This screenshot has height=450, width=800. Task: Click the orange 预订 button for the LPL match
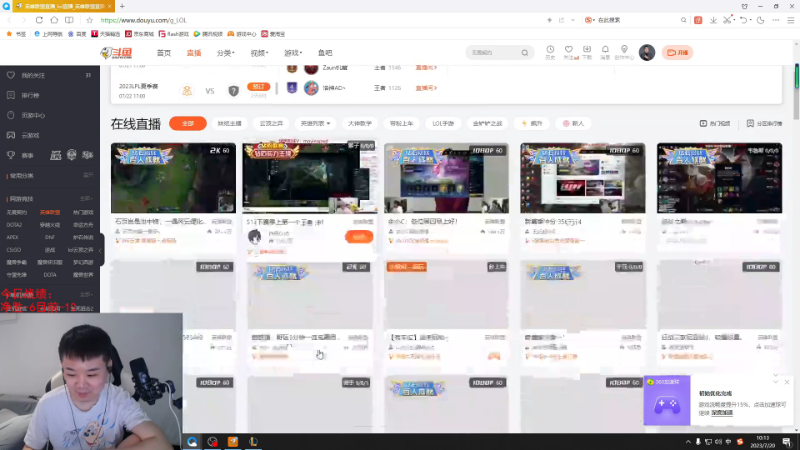[258, 87]
